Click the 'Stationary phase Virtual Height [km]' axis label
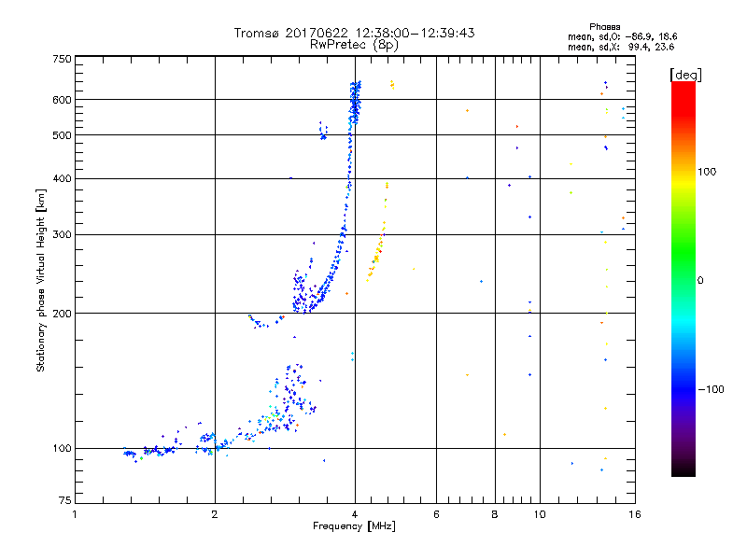Screen dimensions: 747x560 click(40, 280)
